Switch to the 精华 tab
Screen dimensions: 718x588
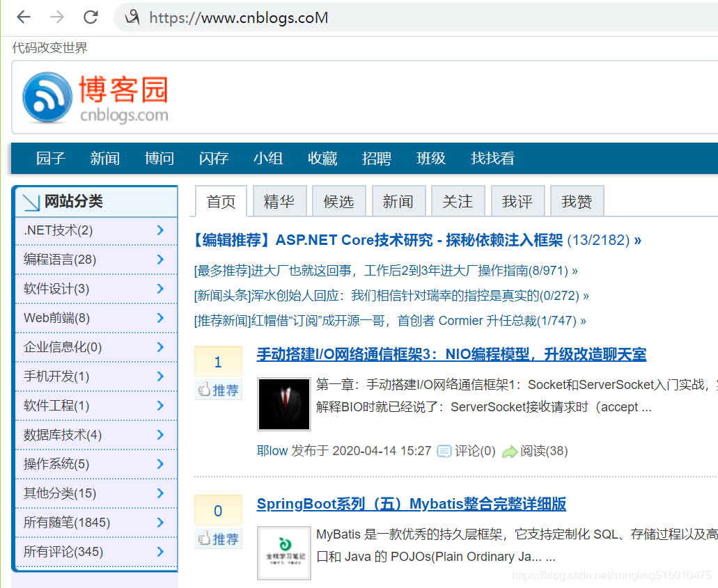point(279,201)
